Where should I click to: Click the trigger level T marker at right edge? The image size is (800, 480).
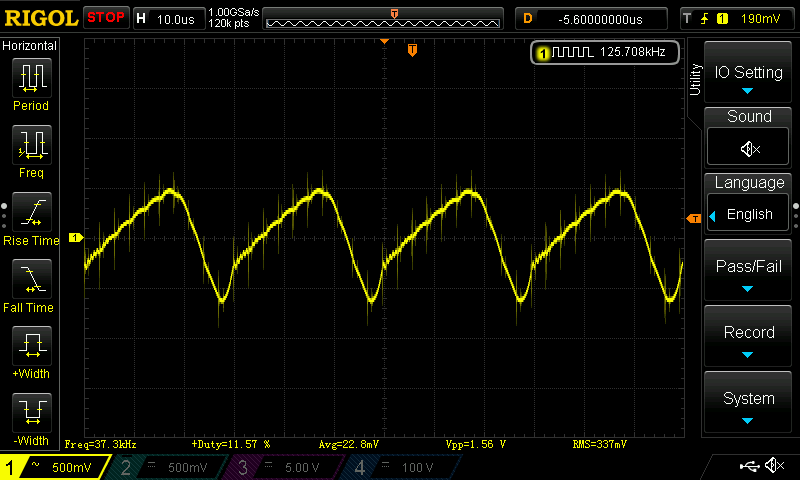[x=694, y=218]
